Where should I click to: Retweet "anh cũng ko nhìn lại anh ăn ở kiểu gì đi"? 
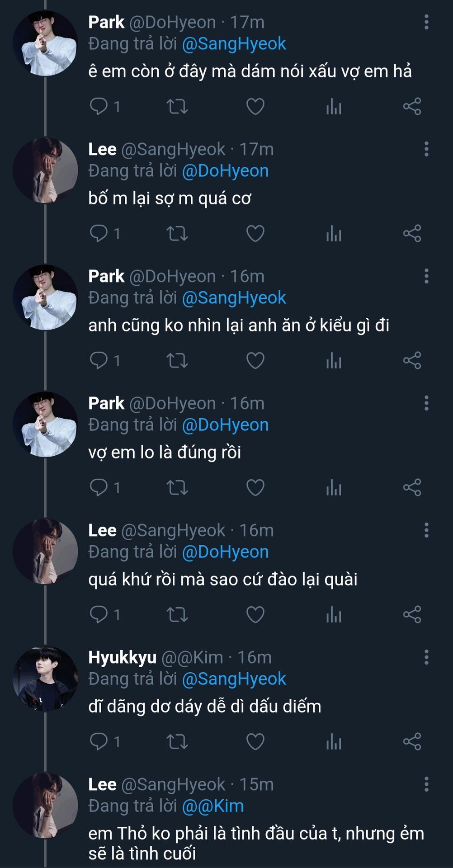[177, 361]
